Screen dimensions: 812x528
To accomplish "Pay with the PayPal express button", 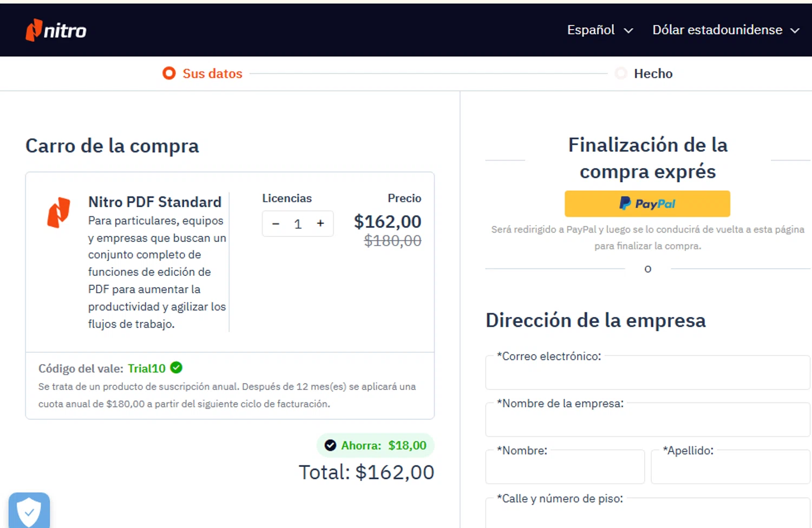I will pos(647,204).
